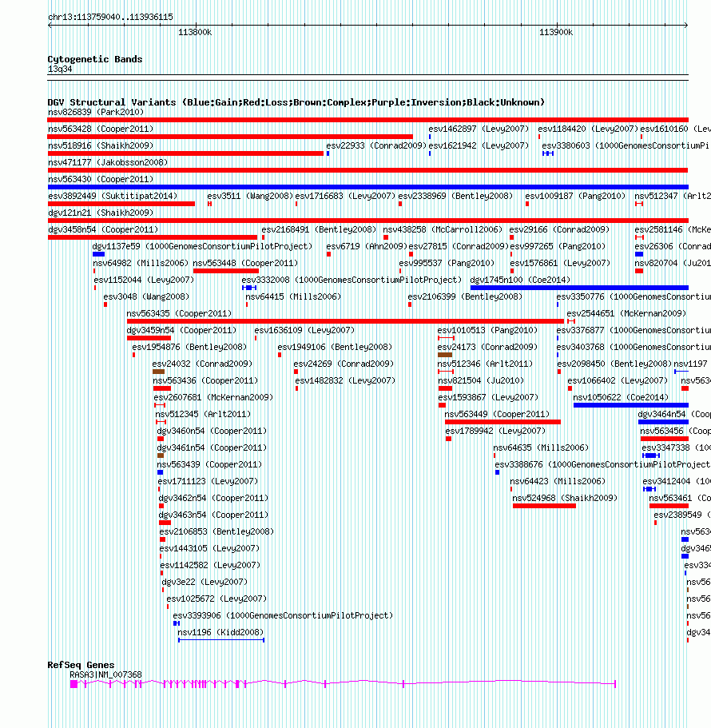Select the red nsv563448 loss bar
Screen dimensions: 711x728
pos(226,271)
